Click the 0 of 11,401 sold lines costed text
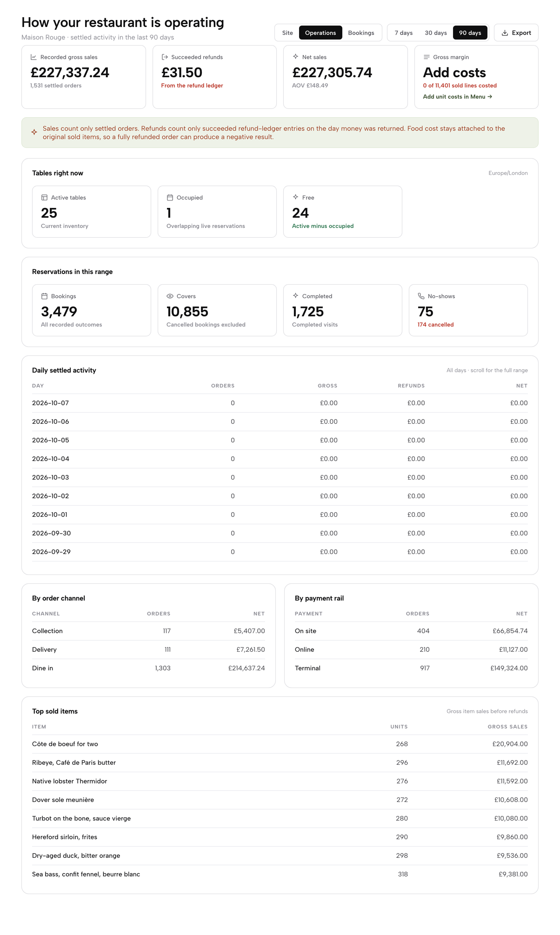560x935 pixels. (460, 86)
